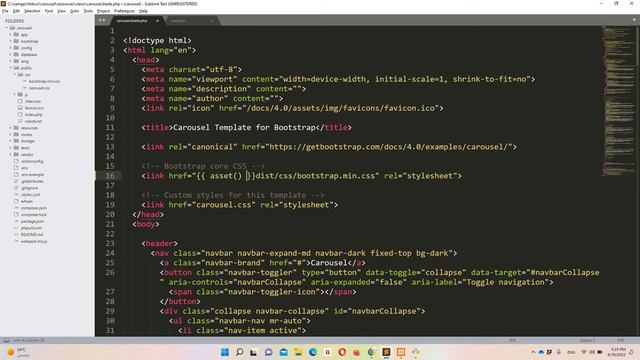
Task: Switch to the carousel.blade.php tab
Action: (x=132, y=20)
